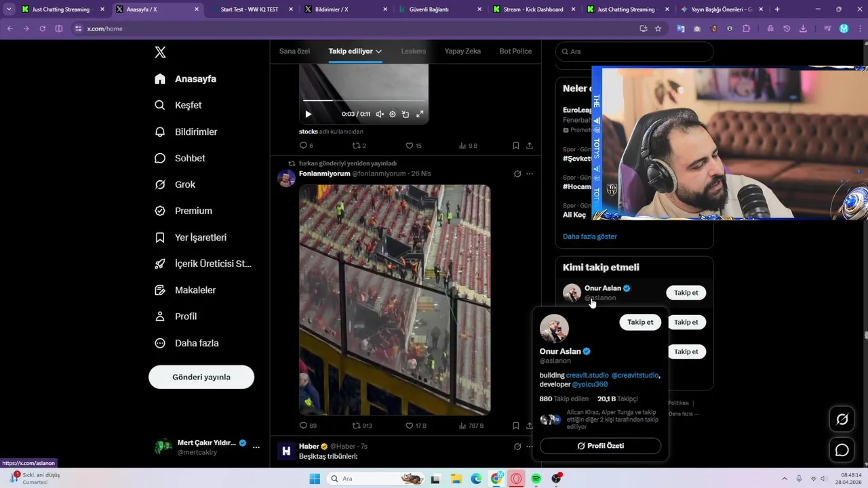The width and height of the screenshot is (868, 488).
Task: View analytics 9 B on stocks post
Action: click(468, 146)
